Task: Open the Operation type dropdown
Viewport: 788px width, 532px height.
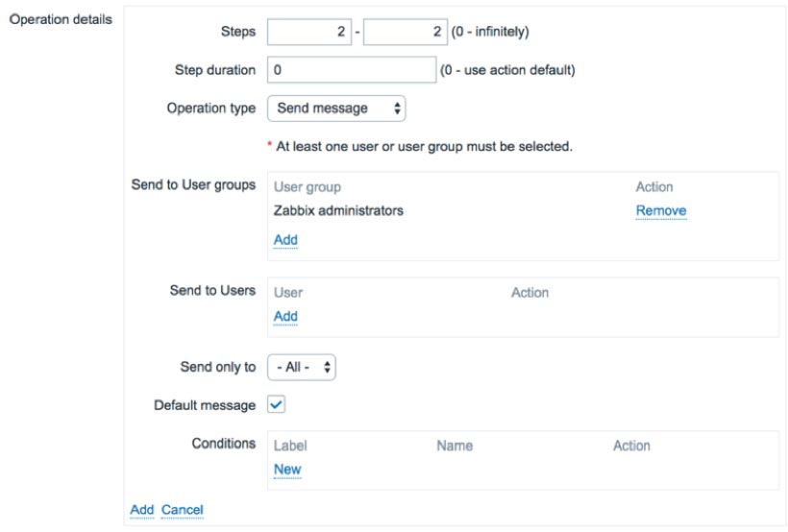Action: pyautogui.click(x=336, y=109)
